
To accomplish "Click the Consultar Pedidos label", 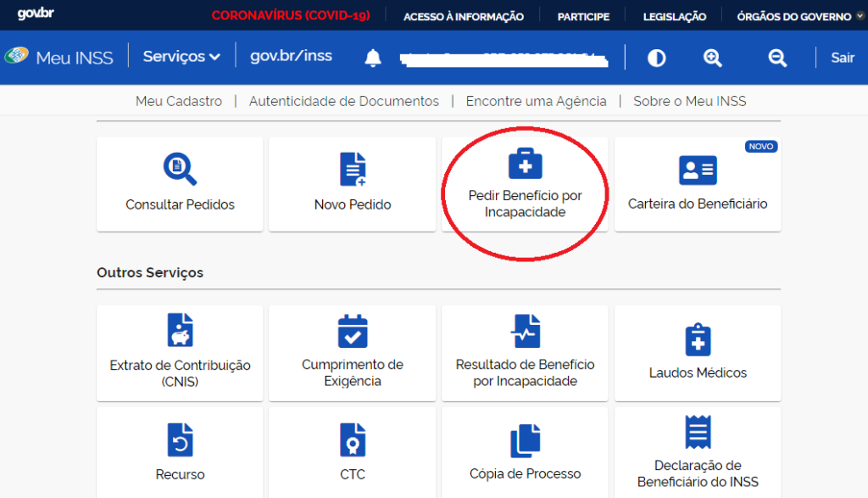I will coord(180,204).
